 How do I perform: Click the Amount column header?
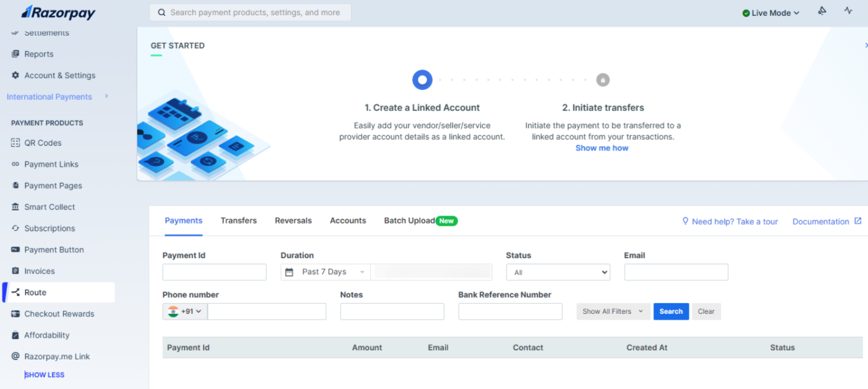pos(367,347)
